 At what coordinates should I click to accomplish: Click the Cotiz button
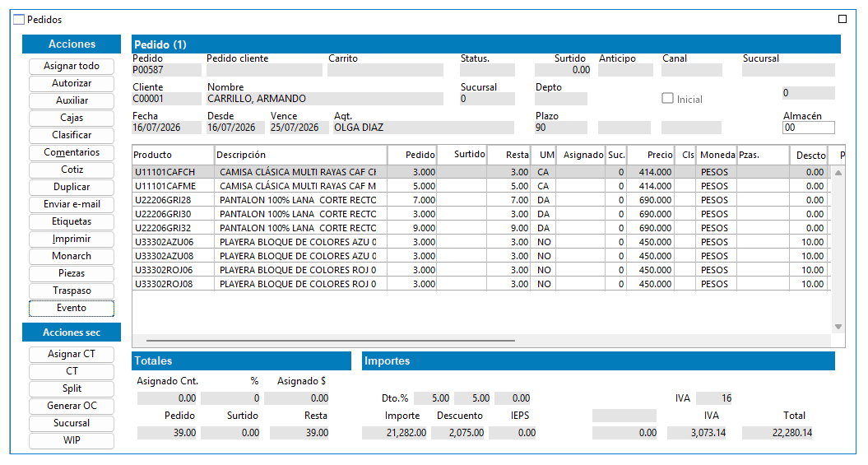72,170
